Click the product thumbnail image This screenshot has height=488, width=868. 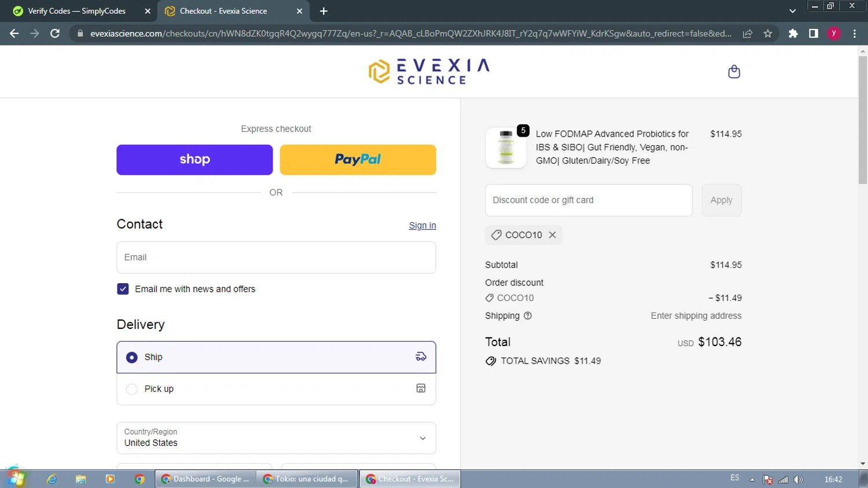coord(506,148)
